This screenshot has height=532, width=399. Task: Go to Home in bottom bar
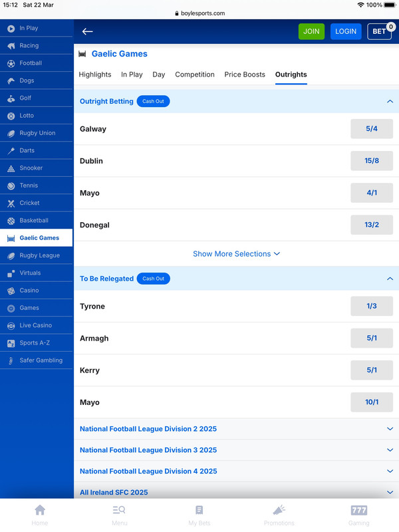coord(40,515)
